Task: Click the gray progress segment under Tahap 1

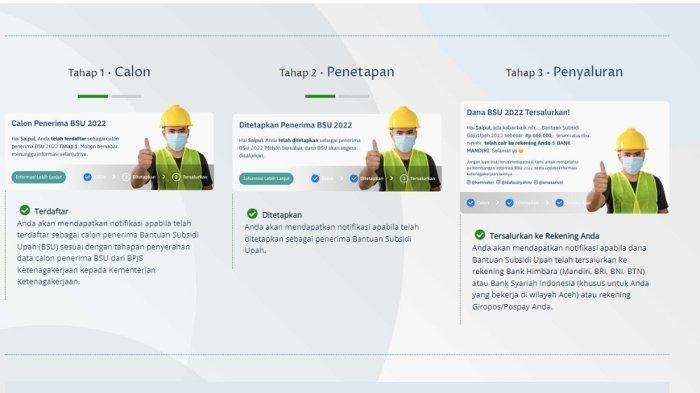Action: [x=126, y=96]
